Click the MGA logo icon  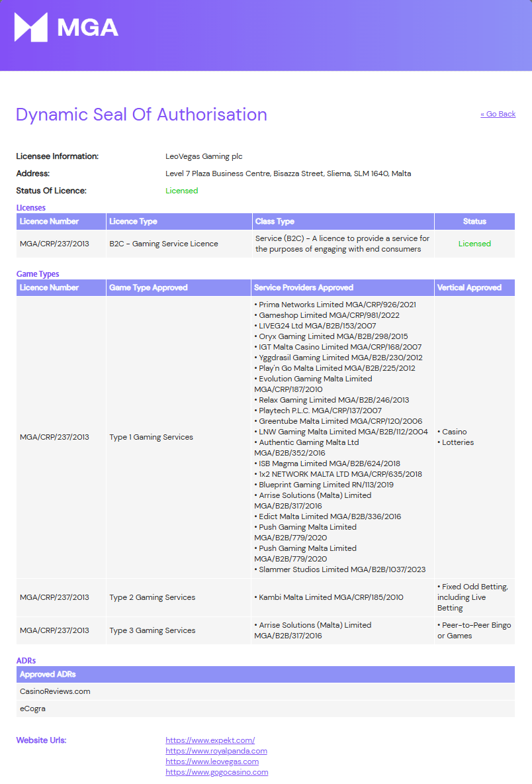pyautogui.click(x=31, y=27)
